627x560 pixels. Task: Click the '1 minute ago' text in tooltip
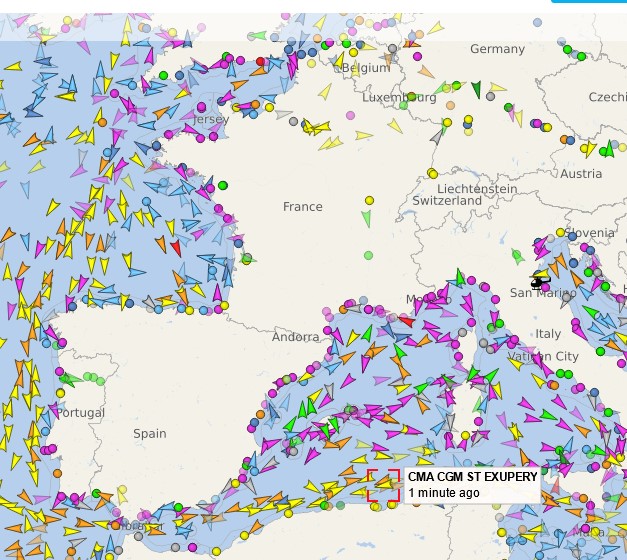(x=443, y=493)
